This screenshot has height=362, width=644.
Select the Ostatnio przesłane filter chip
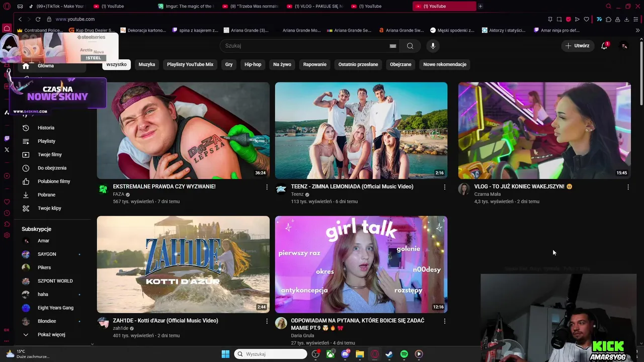358,64
